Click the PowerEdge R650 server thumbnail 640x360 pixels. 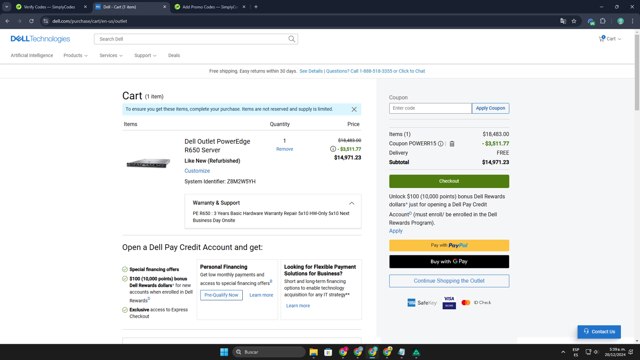148,163
